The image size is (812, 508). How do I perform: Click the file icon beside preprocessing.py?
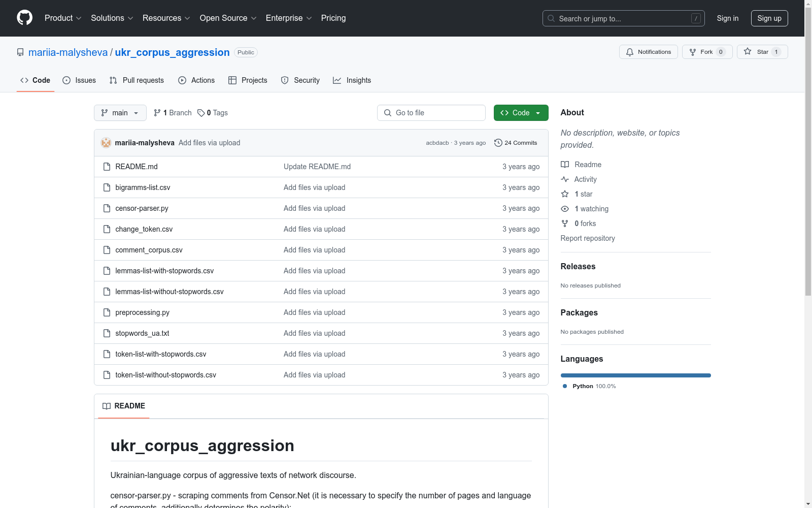click(107, 312)
